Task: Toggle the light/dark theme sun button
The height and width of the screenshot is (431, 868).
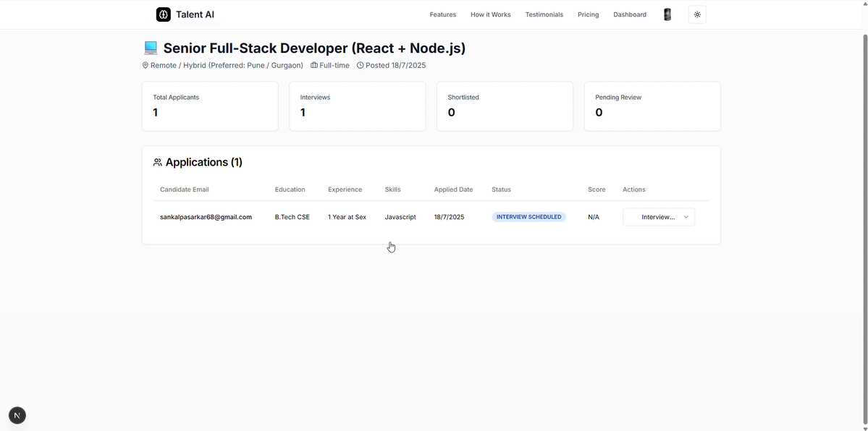Action: [697, 14]
